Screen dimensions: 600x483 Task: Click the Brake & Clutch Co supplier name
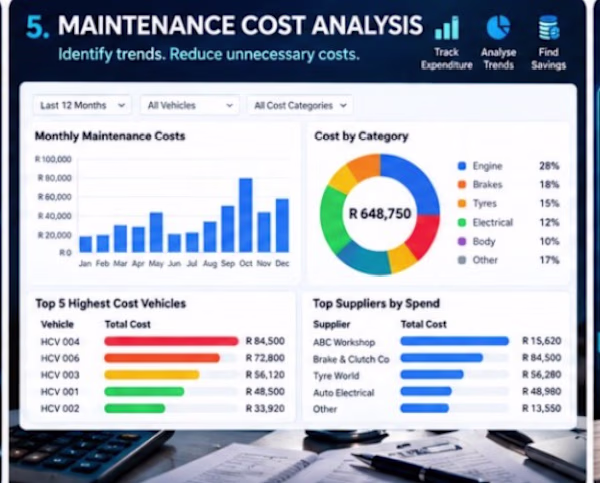click(351, 359)
